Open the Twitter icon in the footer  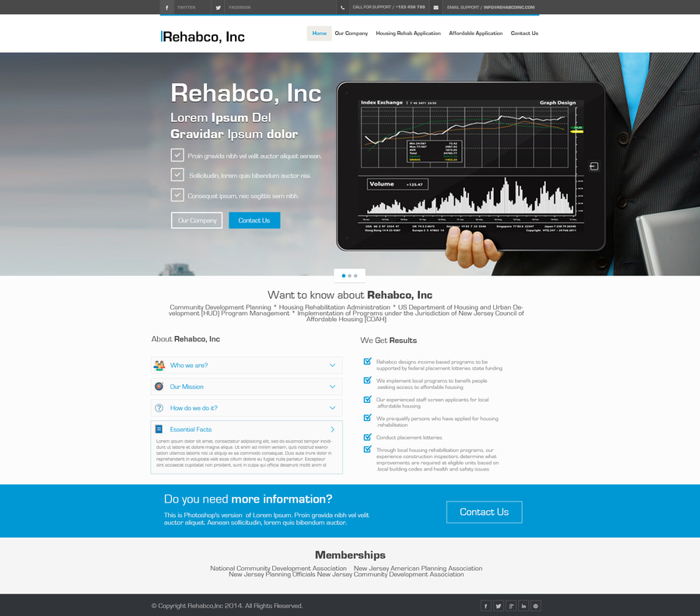point(498,606)
